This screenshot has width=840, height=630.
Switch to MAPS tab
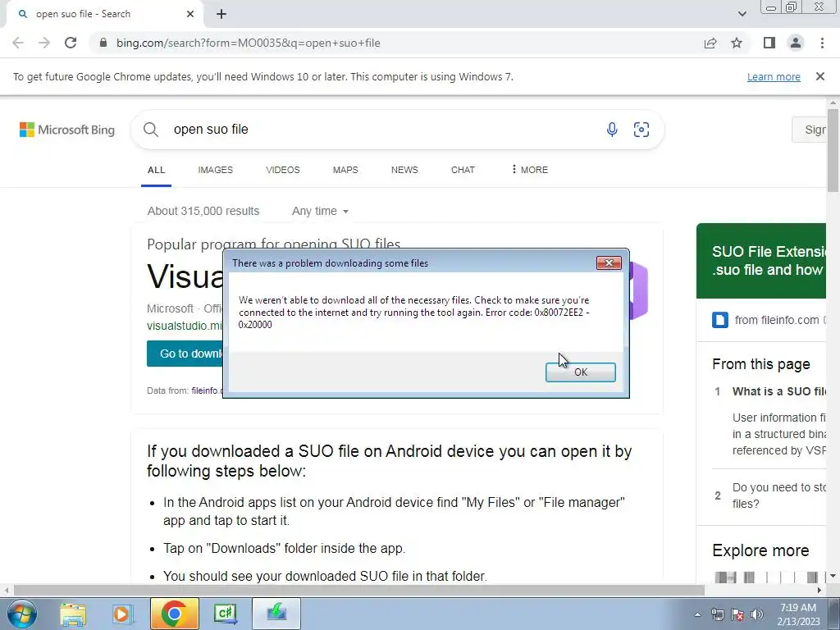click(x=345, y=170)
